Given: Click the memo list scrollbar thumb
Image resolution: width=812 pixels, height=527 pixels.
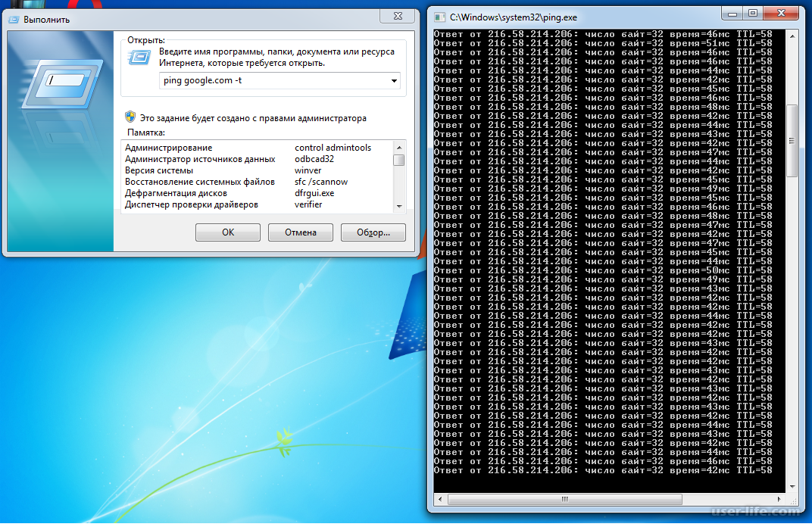Looking at the screenshot, I should 398,160.
